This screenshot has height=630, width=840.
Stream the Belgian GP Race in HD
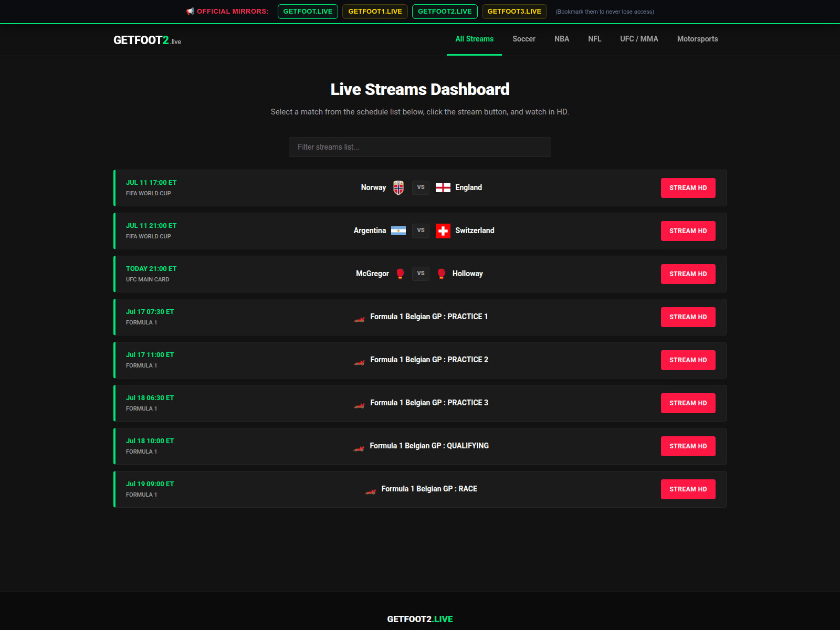688,489
